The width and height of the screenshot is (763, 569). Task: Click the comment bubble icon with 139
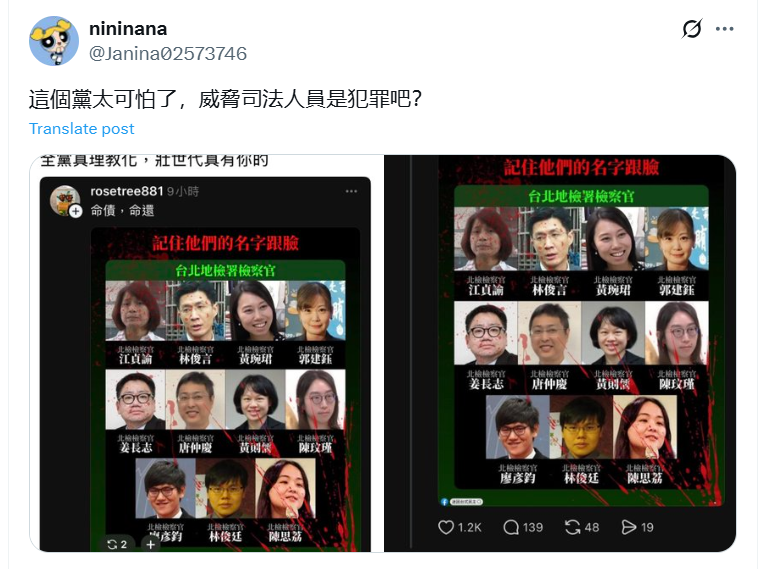point(511,527)
